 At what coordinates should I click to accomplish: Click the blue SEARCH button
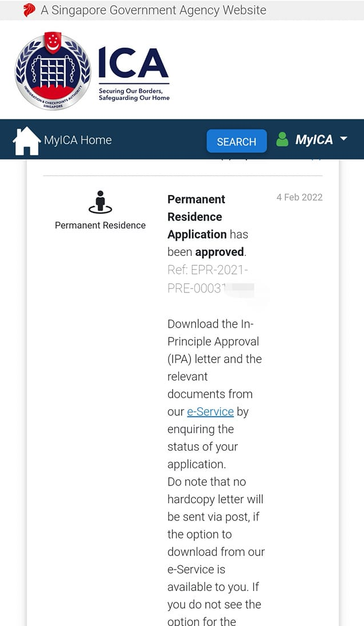tap(236, 141)
